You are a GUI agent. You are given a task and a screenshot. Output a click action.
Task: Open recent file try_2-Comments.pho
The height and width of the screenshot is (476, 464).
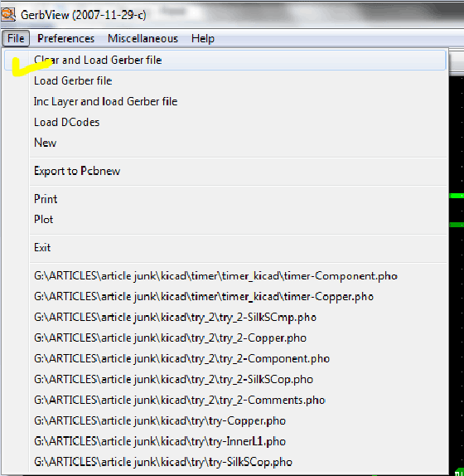pos(225,400)
